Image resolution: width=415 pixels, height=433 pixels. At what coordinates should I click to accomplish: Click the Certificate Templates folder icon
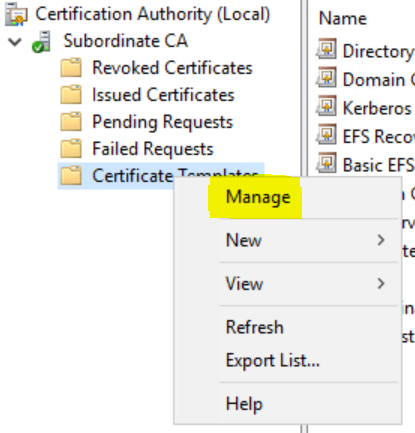pos(71,176)
